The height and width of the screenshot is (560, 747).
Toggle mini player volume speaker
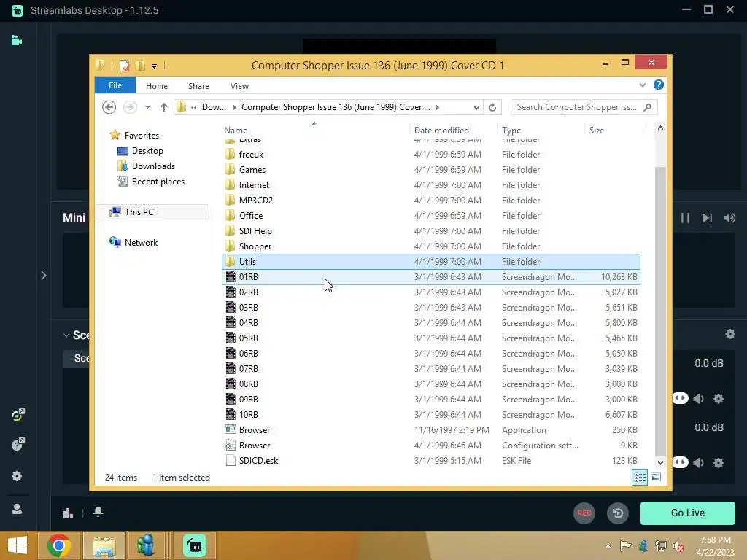(729, 217)
